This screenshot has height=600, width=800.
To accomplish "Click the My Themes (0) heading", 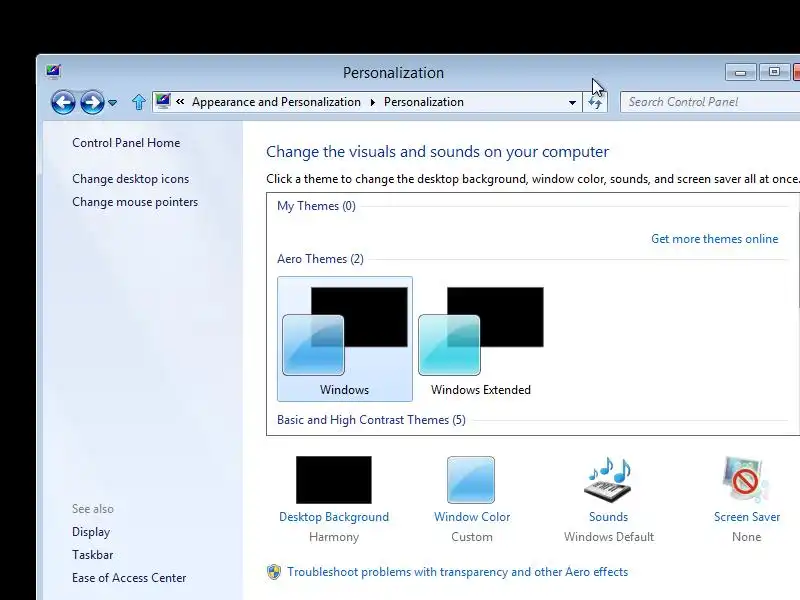I will point(316,206).
